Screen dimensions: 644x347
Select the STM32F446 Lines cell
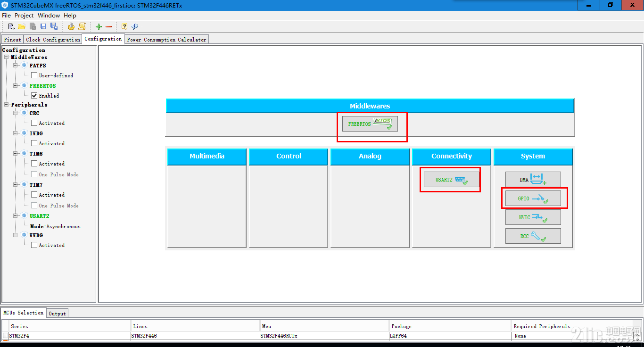pos(196,336)
